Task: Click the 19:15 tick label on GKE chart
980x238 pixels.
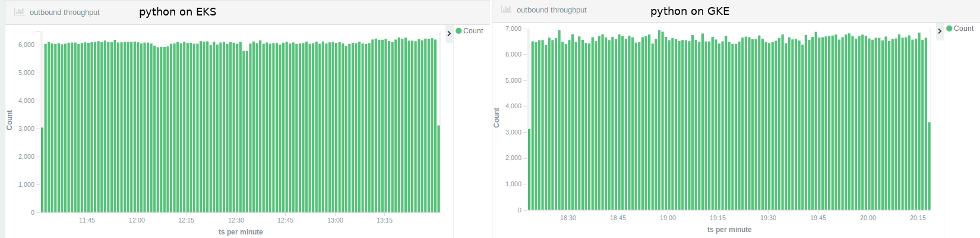Action: click(717, 218)
